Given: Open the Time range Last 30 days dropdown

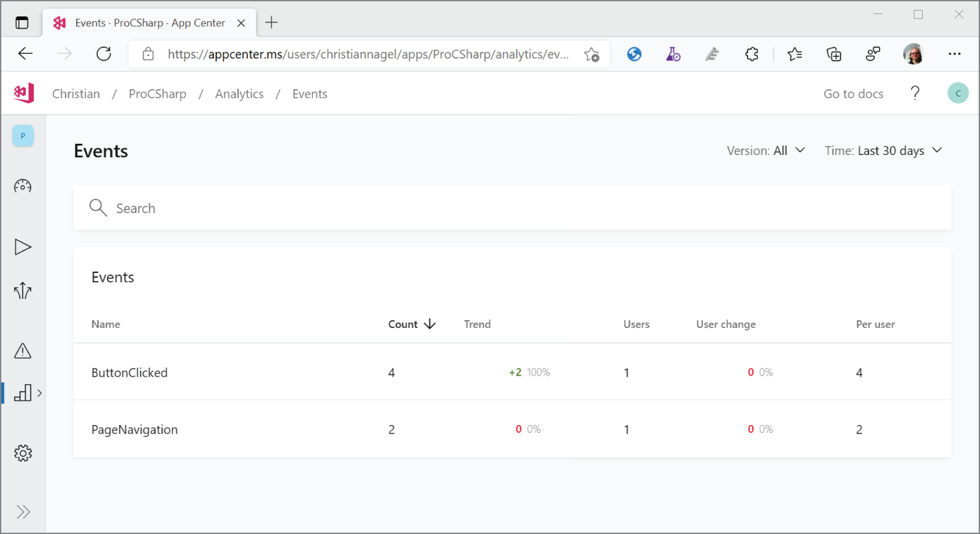Looking at the screenshot, I should click(883, 150).
